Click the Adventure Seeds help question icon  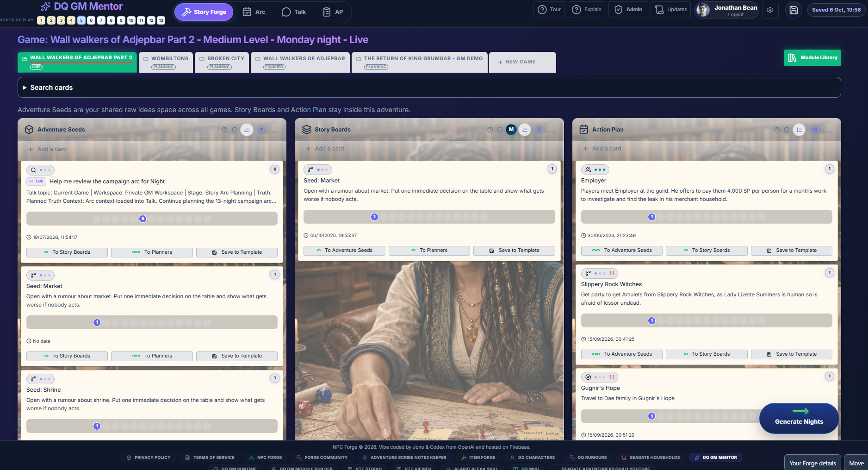(x=224, y=130)
